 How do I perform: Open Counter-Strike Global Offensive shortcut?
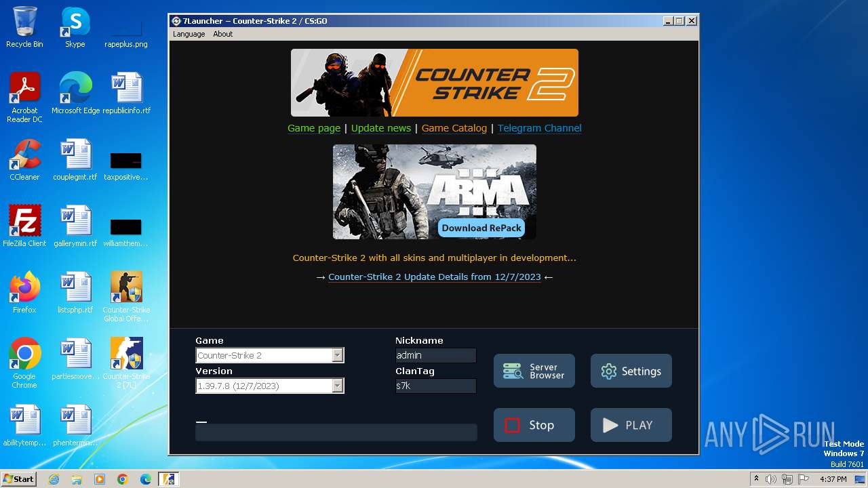[126, 296]
